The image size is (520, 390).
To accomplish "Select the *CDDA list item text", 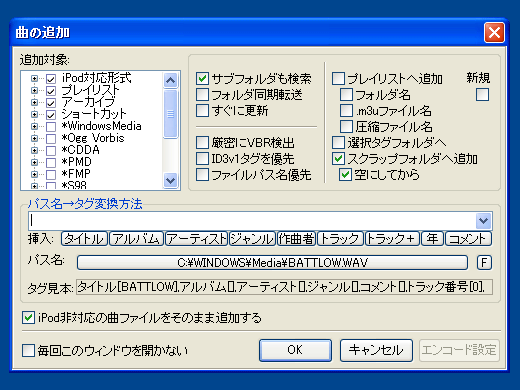I will 80,150.
